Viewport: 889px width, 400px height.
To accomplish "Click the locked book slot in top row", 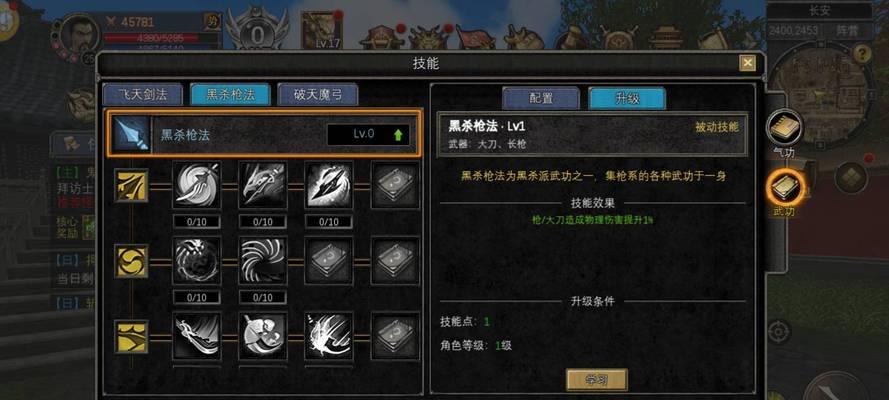I will (x=395, y=185).
